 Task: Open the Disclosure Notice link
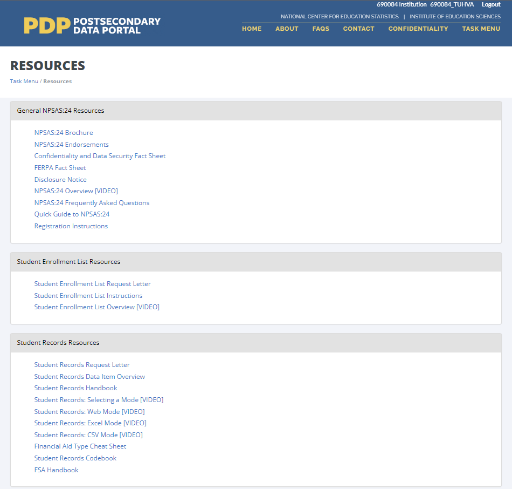tap(60, 179)
